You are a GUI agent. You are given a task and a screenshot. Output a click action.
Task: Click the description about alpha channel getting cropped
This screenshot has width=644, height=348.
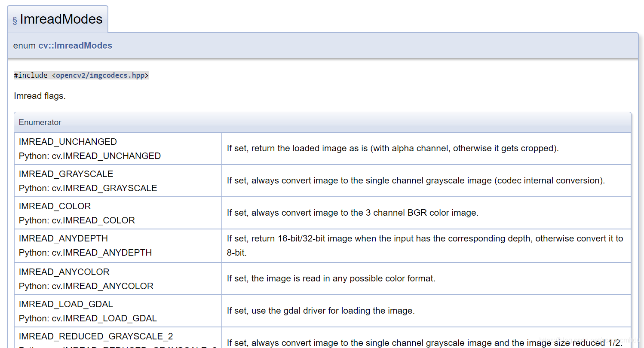tap(393, 148)
